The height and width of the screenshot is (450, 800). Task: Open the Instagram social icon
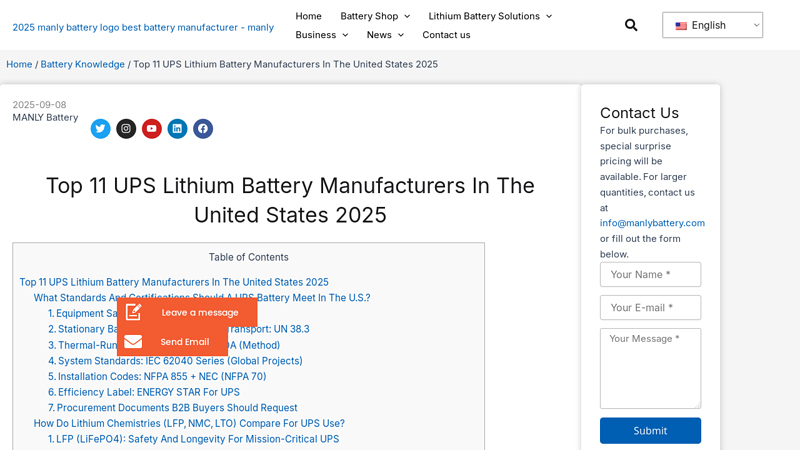[x=126, y=129]
